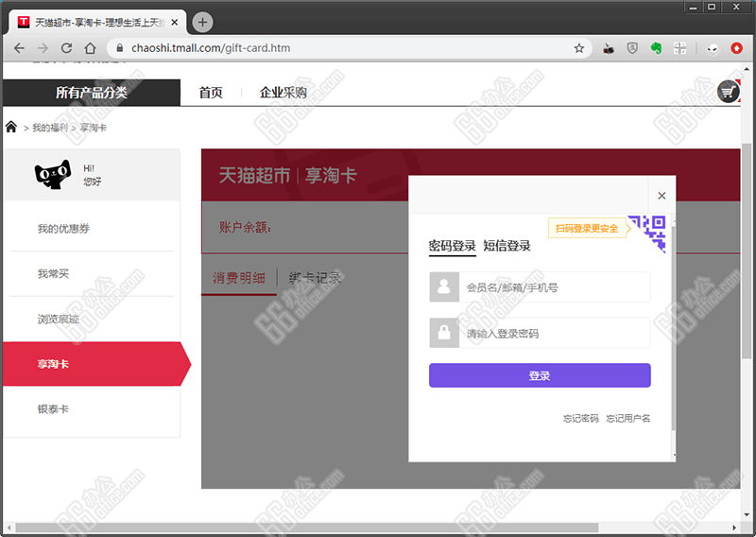Image resolution: width=756 pixels, height=537 pixels.
Task: Open 银泰卡 in the sidebar
Action: click(x=54, y=409)
